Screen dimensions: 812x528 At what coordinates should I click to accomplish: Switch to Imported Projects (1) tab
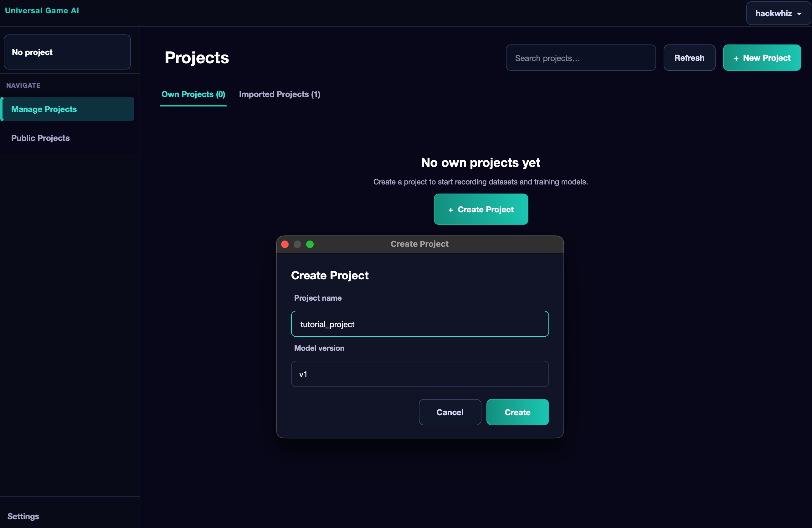[x=280, y=95]
